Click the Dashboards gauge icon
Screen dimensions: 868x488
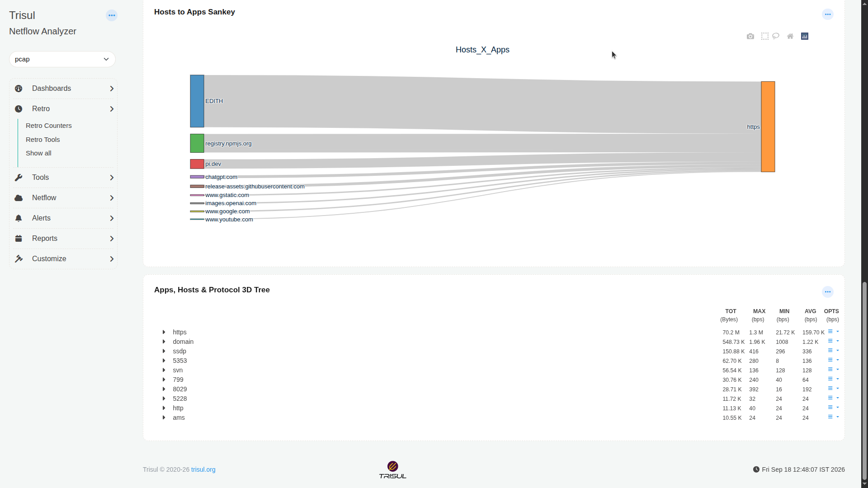click(19, 89)
